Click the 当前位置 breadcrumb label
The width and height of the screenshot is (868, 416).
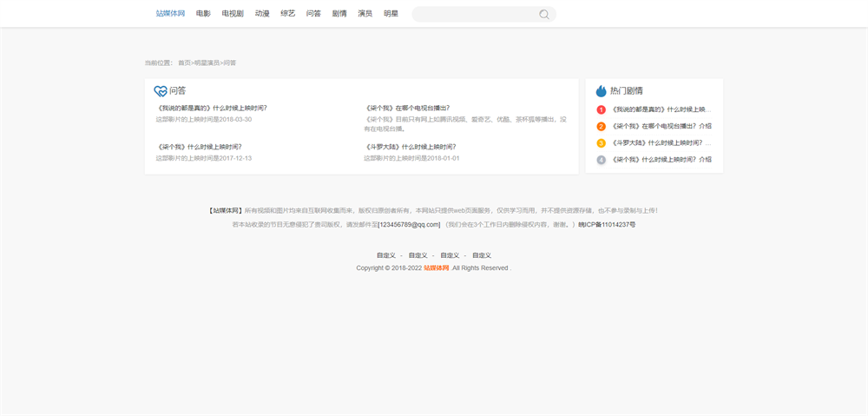[x=158, y=63]
